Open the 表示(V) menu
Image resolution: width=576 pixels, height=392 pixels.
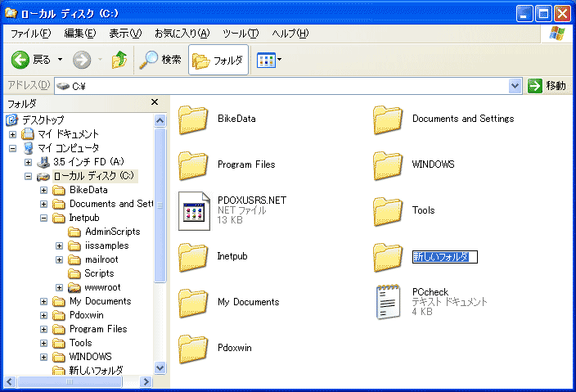coord(125,34)
